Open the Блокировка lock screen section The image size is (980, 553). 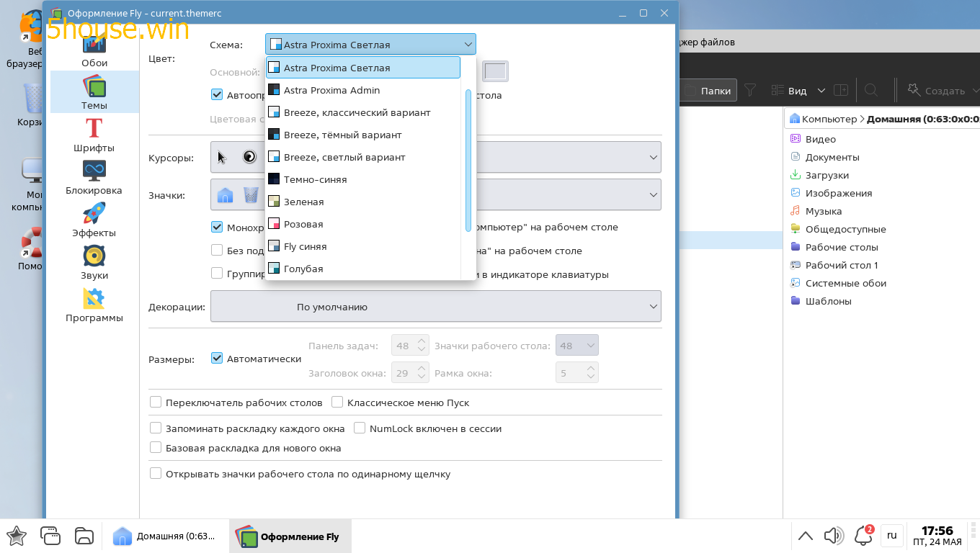coord(94,178)
